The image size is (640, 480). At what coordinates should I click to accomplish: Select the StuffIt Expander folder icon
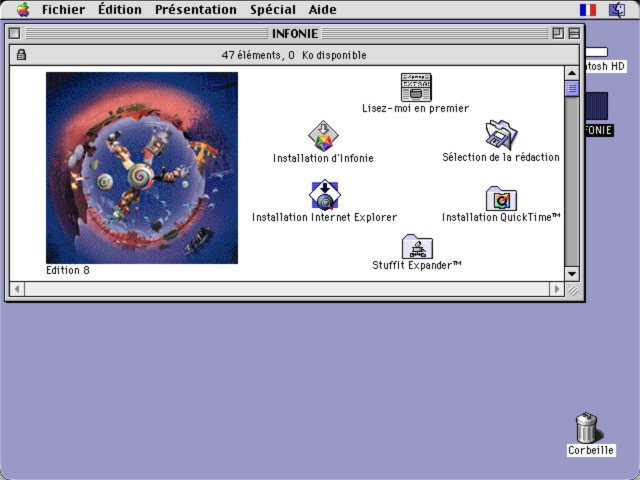(417, 246)
